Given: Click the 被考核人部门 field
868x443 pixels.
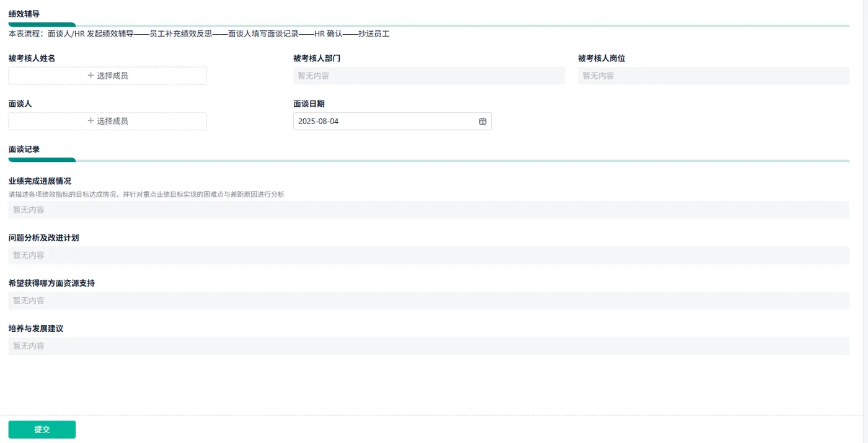Looking at the screenshot, I should tap(429, 76).
